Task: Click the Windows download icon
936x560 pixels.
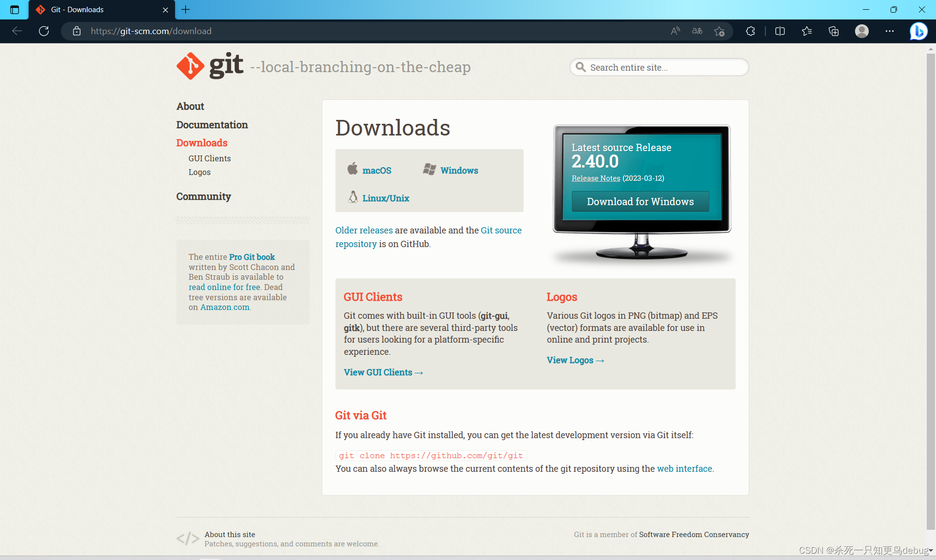Action: tap(427, 169)
